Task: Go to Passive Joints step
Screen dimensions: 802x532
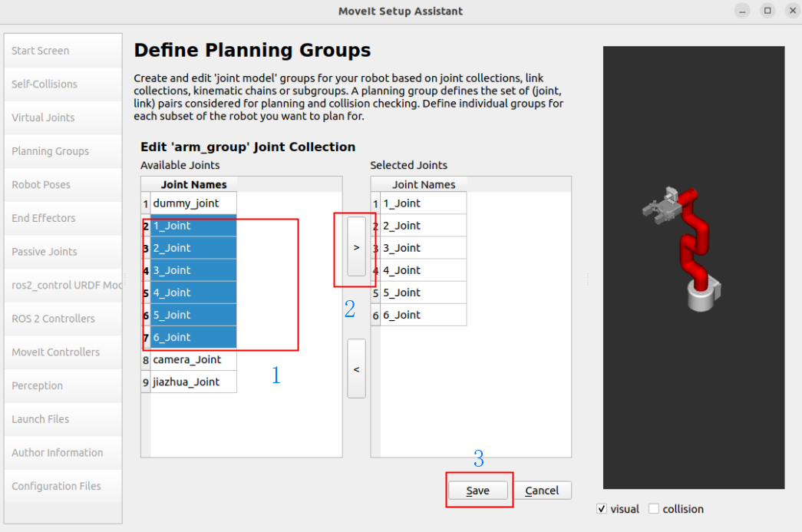Action: point(63,252)
